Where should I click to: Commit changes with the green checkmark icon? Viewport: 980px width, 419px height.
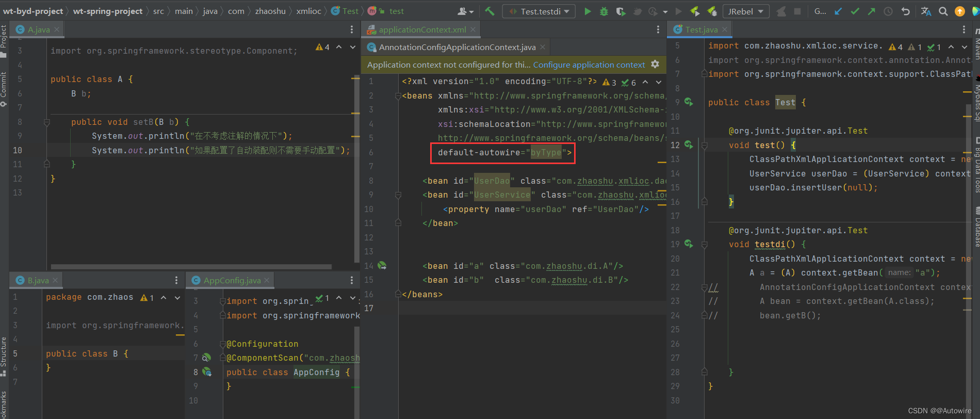point(855,11)
